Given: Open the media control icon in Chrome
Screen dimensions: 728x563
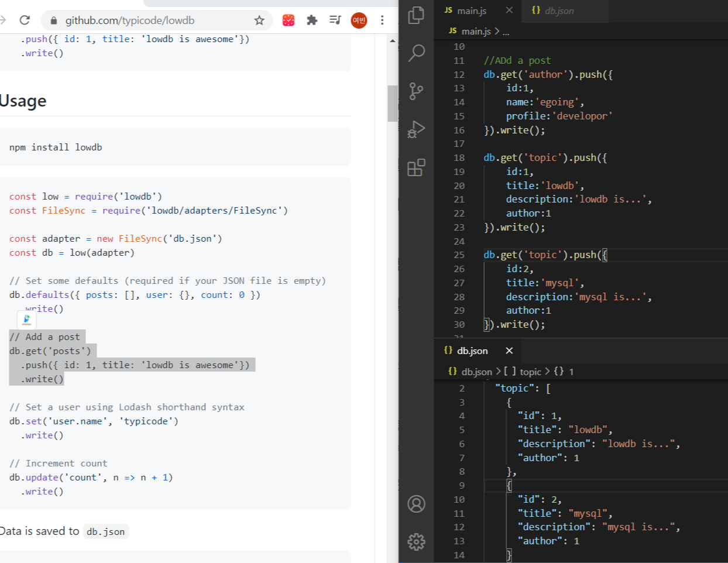Looking at the screenshot, I should [335, 20].
